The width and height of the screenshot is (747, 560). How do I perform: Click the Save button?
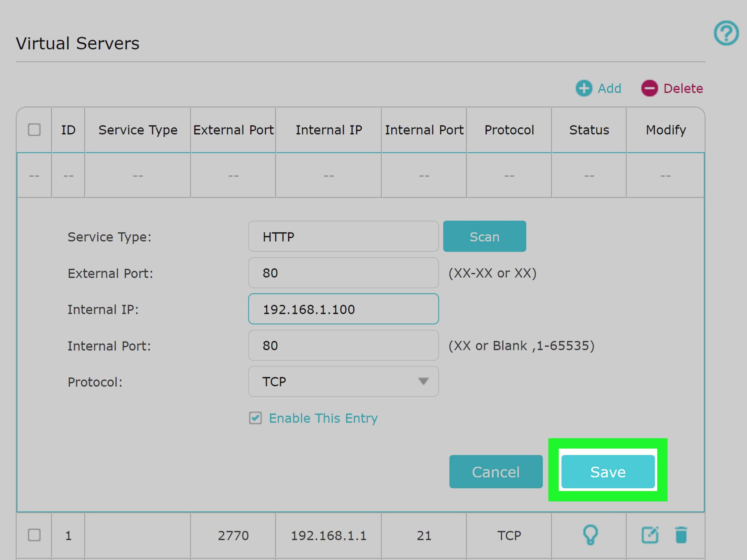click(x=608, y=472)
